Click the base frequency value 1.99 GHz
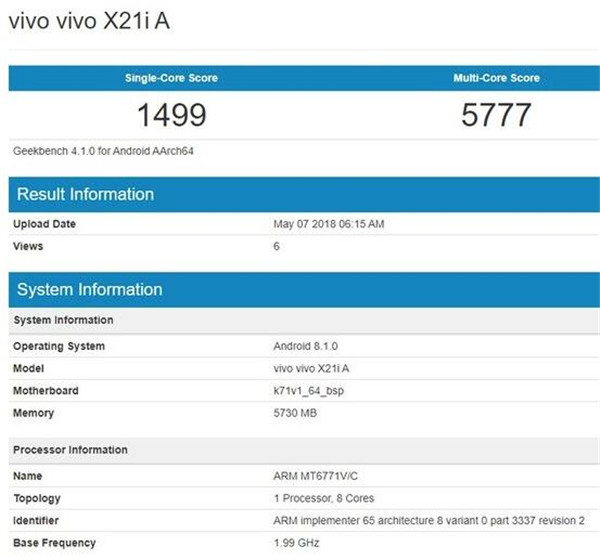 (x=297, y=543)
